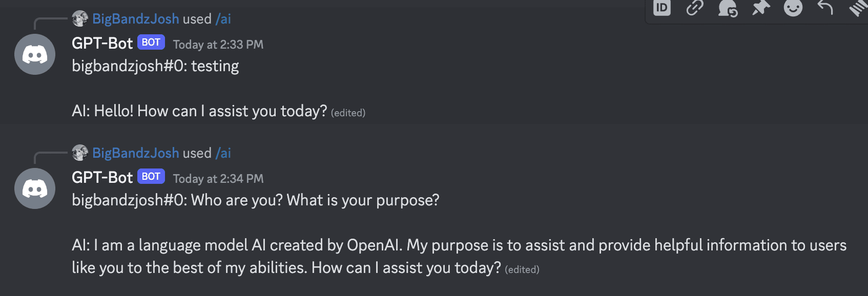Set a reminder using the bell icon
The height and width of the screenshot is (296, 868).
click(728, 8)
